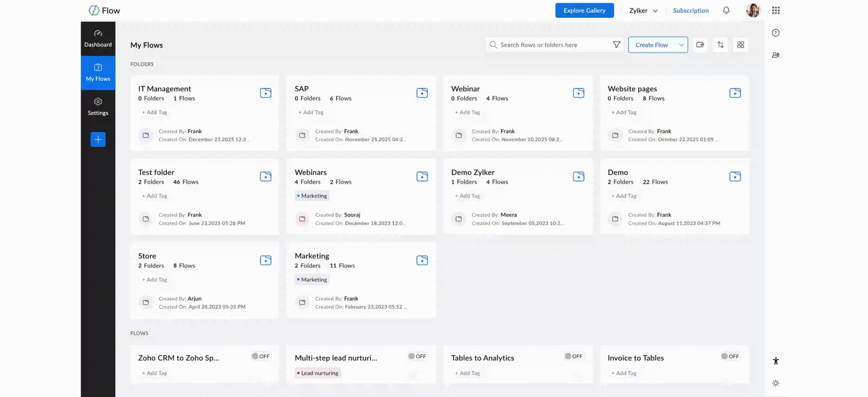This screenshot has height=397, width=868.
Task: Turn on Invoice to Tables flow
Action: coord(730,356)
